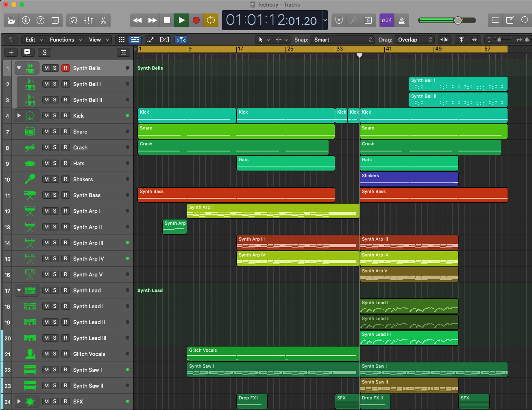Open the Mixer faders icon
The height and width of the screenshot is (410, 532).
pos(88,20)
